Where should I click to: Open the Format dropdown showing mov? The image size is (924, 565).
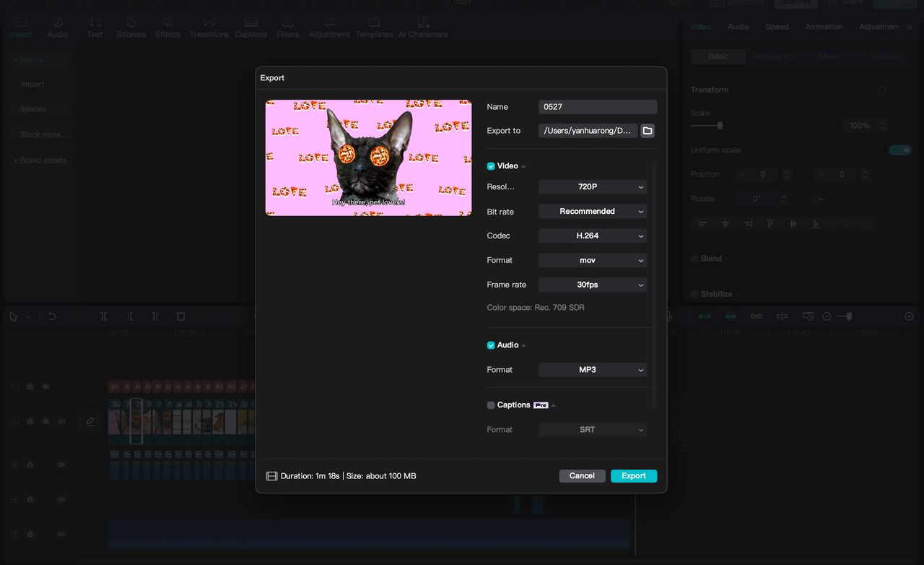[x=592, y=260]
